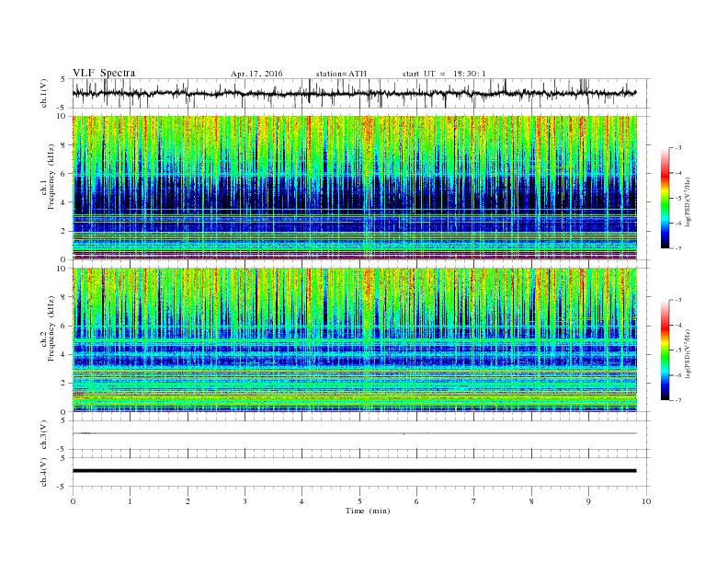Click the "10" tick on the Time axis

pos(646,501)
